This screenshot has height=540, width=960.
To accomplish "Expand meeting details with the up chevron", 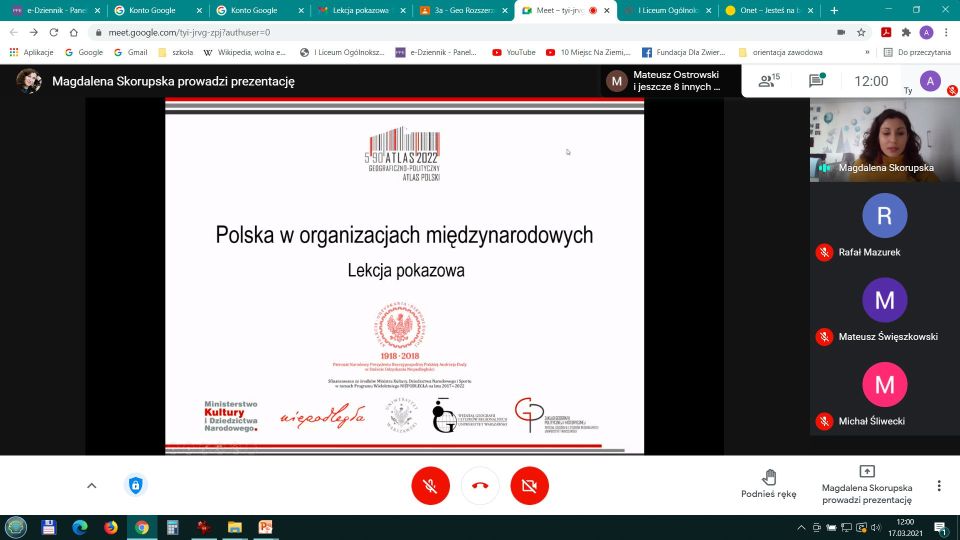I will (x=91, y=486).
